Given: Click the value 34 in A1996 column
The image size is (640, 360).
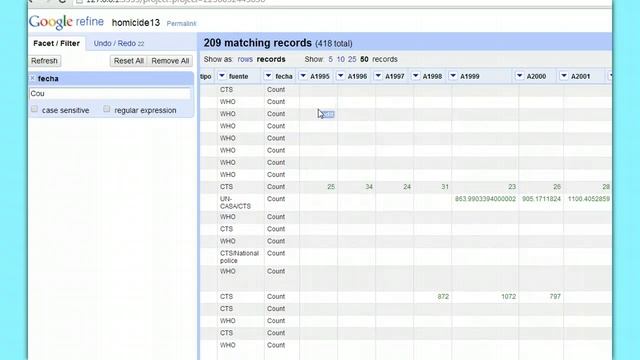Looking at the screenshot, I should coord(369,187).
